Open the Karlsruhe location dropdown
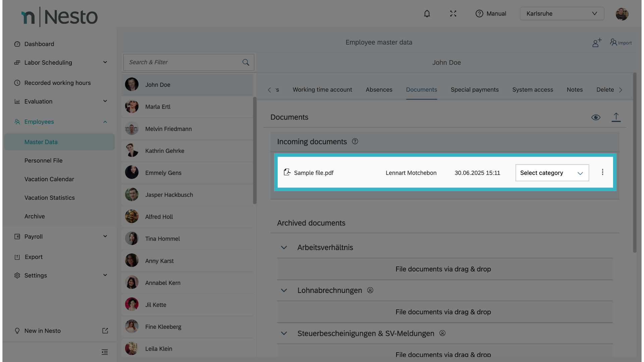Image resolution: width=644 pixels, height=362 pixels. pyautogui.click(x=561, y=14)
